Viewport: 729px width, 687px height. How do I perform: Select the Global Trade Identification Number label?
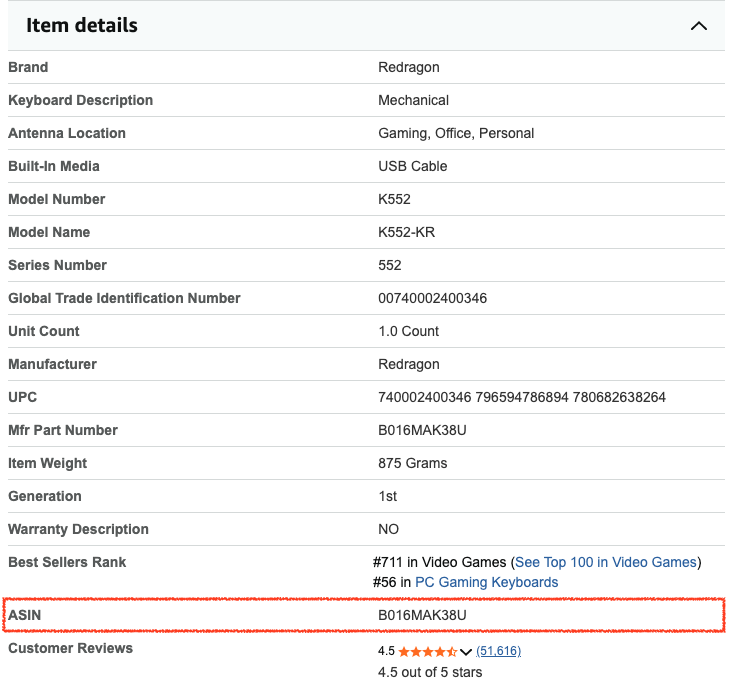click(x=125, y=298)
